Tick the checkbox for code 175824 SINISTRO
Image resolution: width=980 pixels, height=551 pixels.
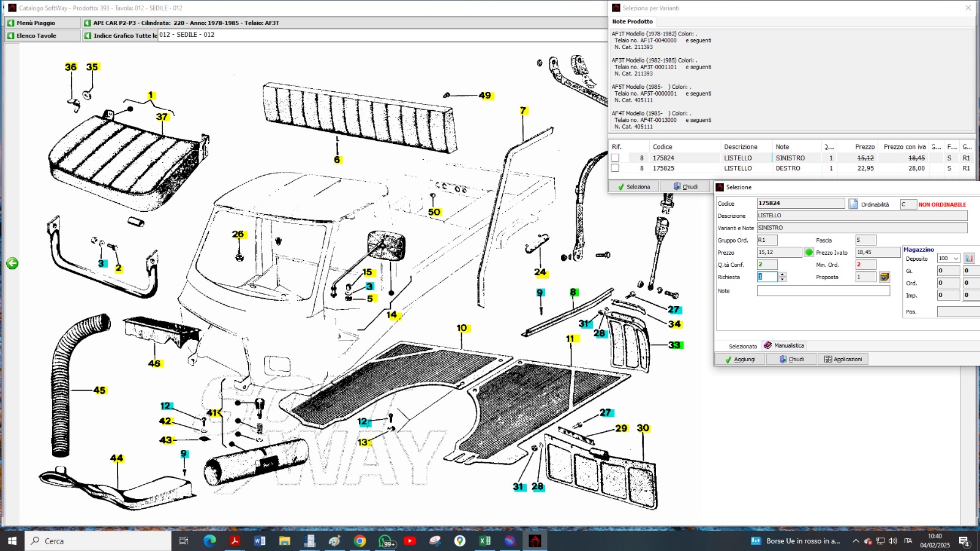(615, 158)
